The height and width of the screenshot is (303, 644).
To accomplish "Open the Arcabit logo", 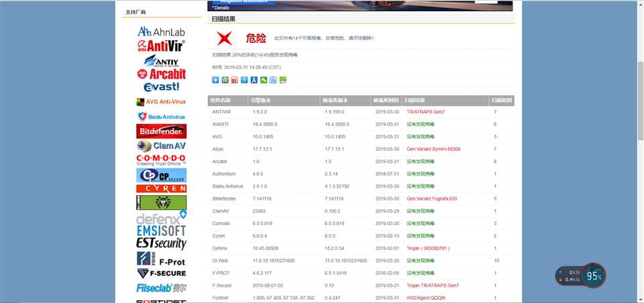I will point(161,74).
